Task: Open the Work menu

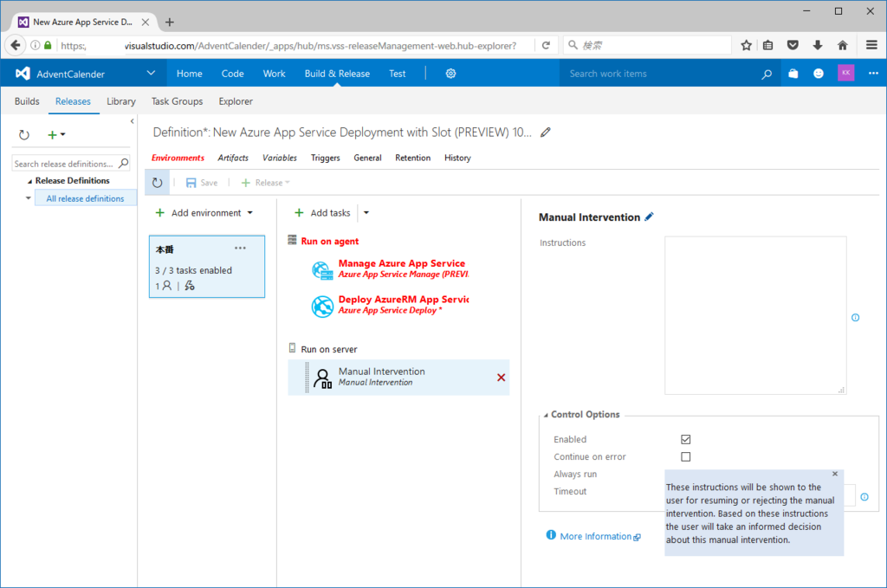Action: (x=275, y=74)
